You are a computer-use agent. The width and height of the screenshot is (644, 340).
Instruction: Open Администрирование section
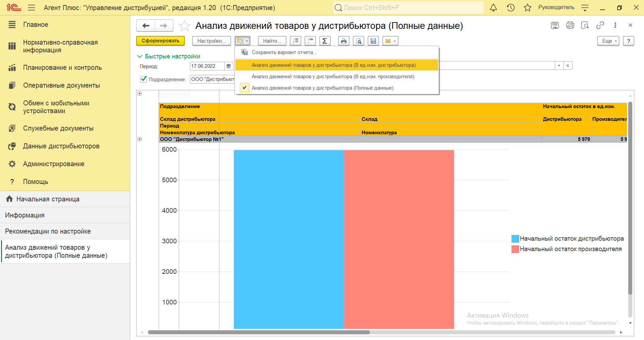pos(65,164)
